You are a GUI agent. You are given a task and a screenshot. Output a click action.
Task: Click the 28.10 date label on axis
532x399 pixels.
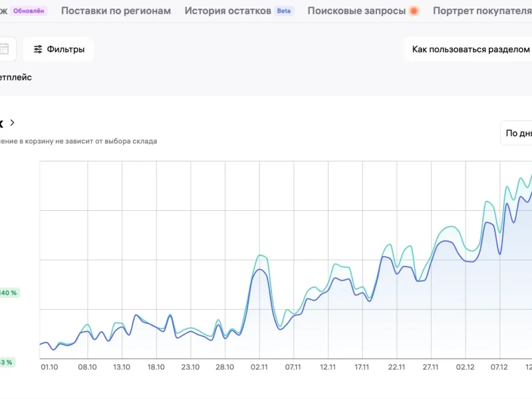[225, 366]
